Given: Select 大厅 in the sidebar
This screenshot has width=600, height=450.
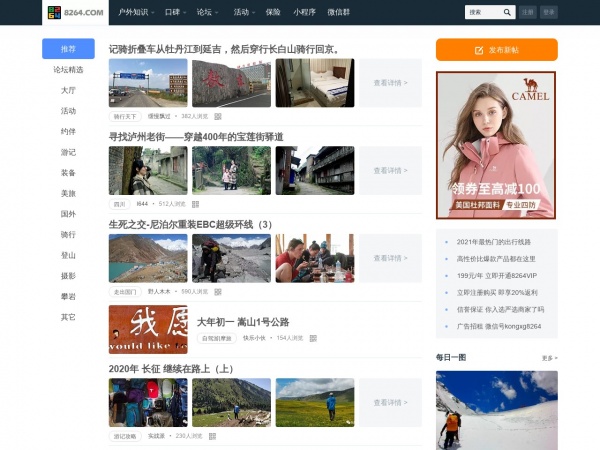Looking at the screenshot, I should point(68,90).
